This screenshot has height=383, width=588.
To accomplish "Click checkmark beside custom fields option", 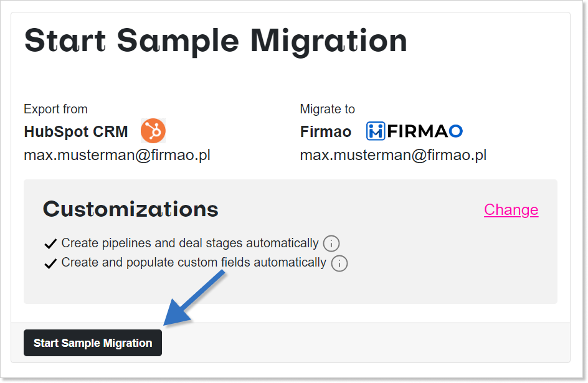I will click(50, 263).
